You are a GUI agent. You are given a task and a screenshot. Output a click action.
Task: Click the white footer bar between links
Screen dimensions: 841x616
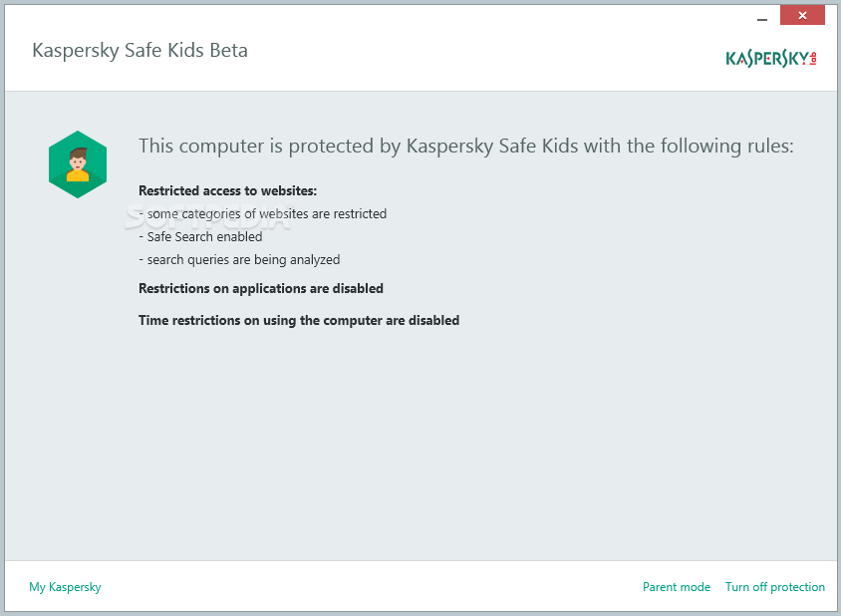372,587
